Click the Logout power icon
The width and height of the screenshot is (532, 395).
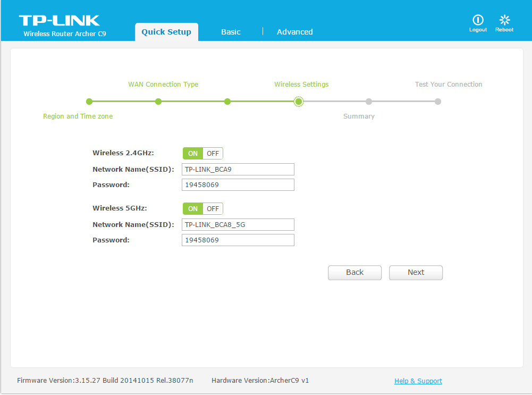click(x=478, y=20)
